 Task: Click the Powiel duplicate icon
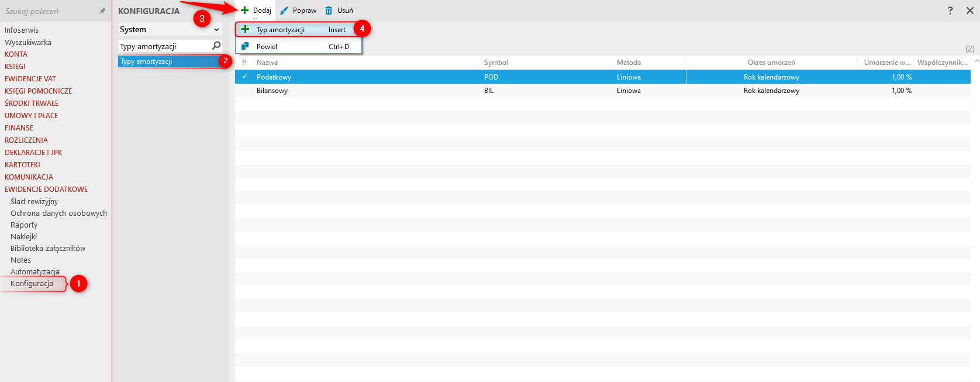246,46
